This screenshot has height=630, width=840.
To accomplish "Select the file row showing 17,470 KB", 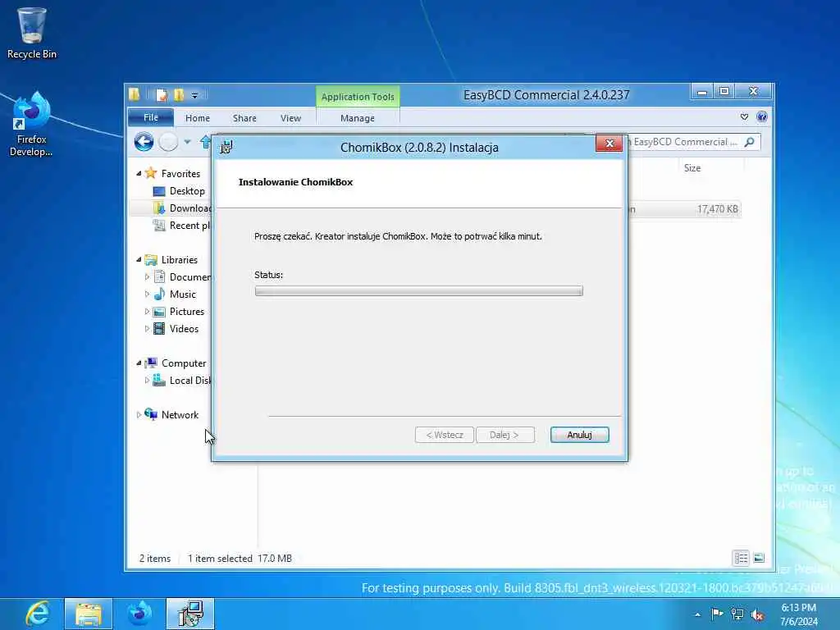I will [x=684, y=209].
